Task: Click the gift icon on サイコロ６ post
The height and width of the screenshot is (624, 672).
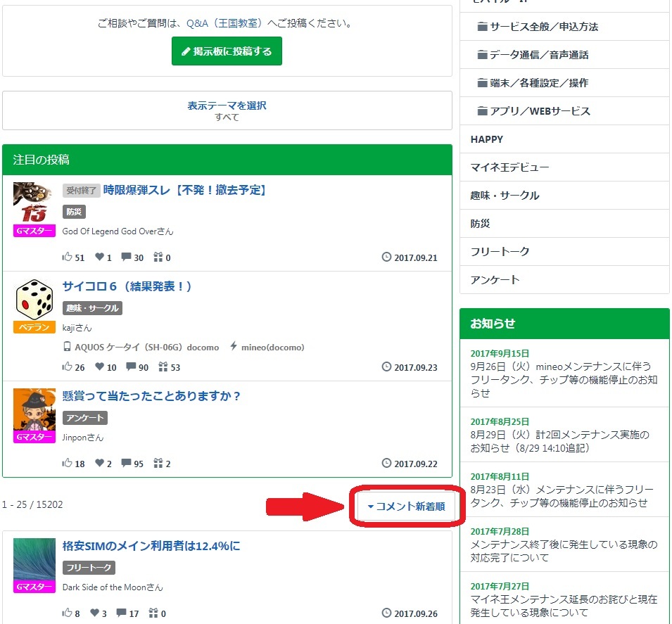Action: (163, 367)
